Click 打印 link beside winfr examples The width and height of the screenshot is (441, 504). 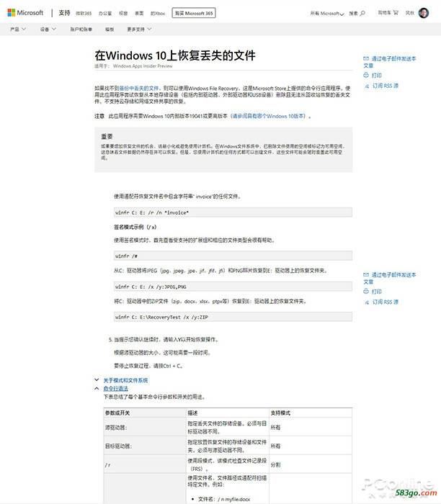pyautogui.click(x=377, y=292)
